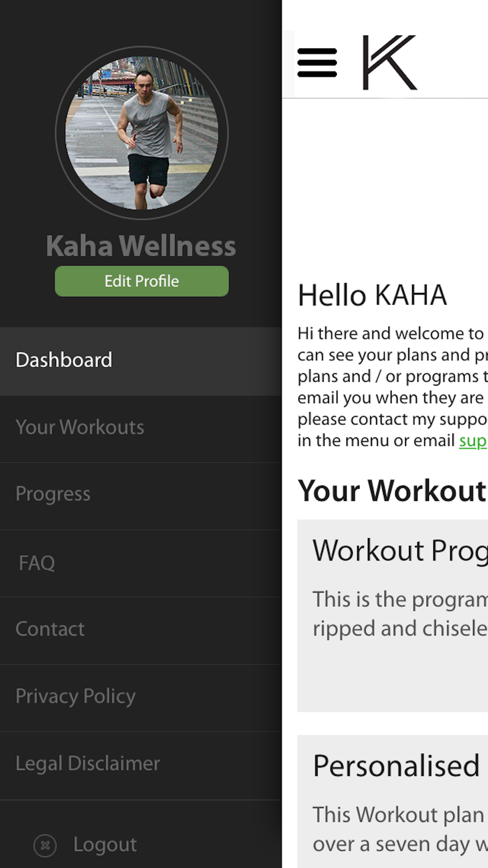Tap the runner profile picture
This screenshot has height=868, width=488.
[142, 133]
